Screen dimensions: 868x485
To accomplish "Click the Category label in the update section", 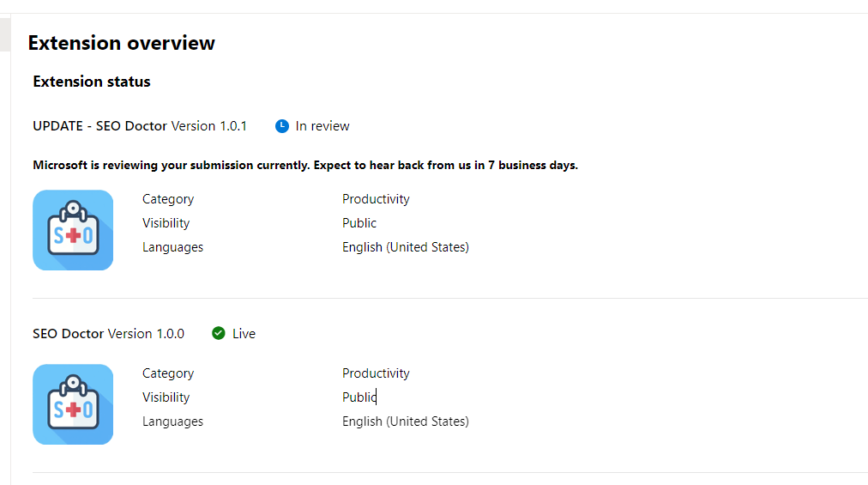I will 168,199.
